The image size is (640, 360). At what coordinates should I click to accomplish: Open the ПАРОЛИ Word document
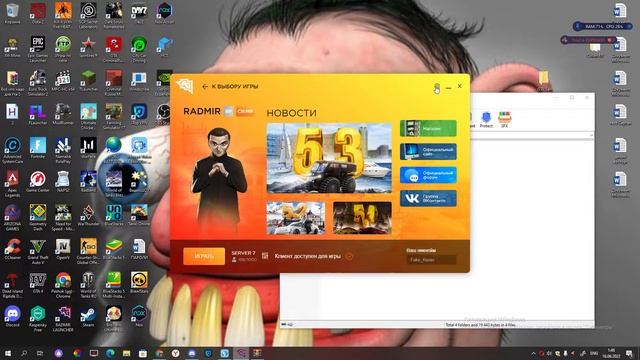coord(139,249)
